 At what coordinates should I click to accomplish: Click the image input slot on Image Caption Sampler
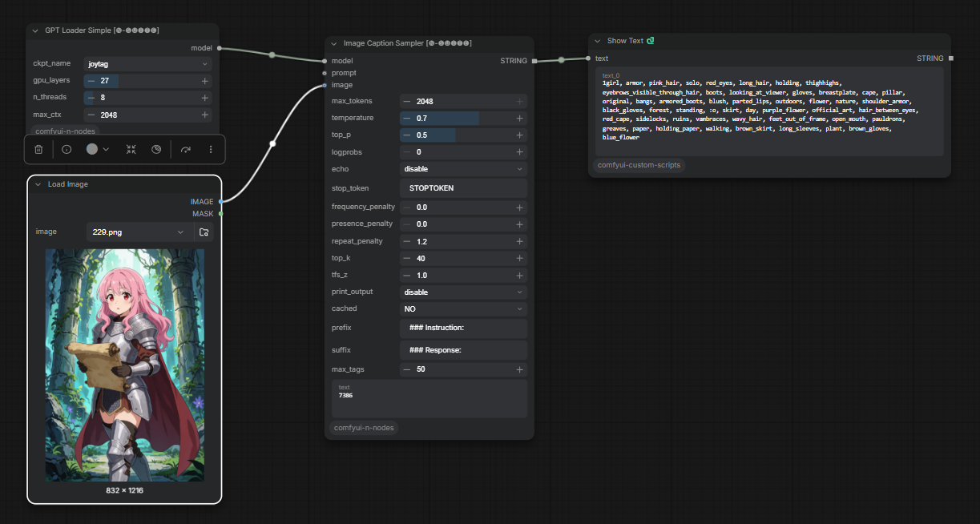tap(325, 85)
